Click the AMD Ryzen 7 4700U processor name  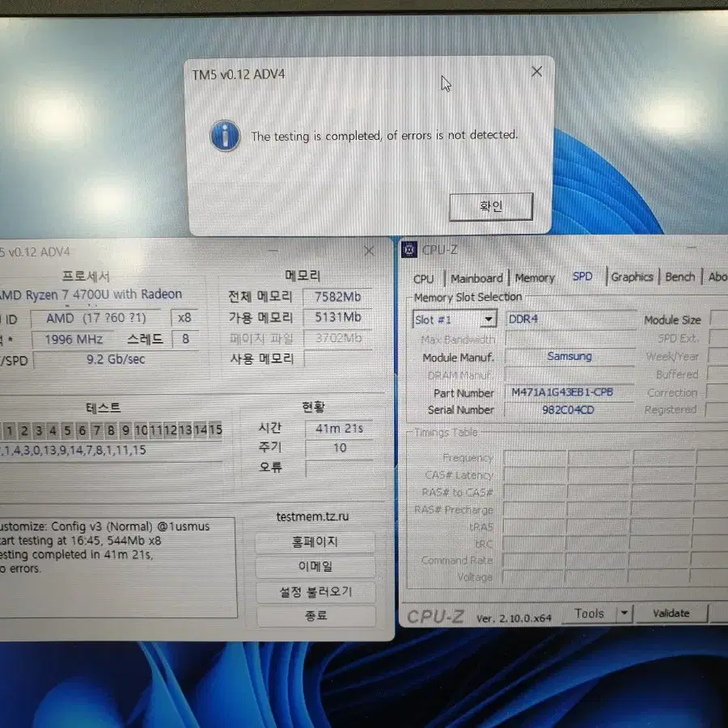(x=91, y=294)
